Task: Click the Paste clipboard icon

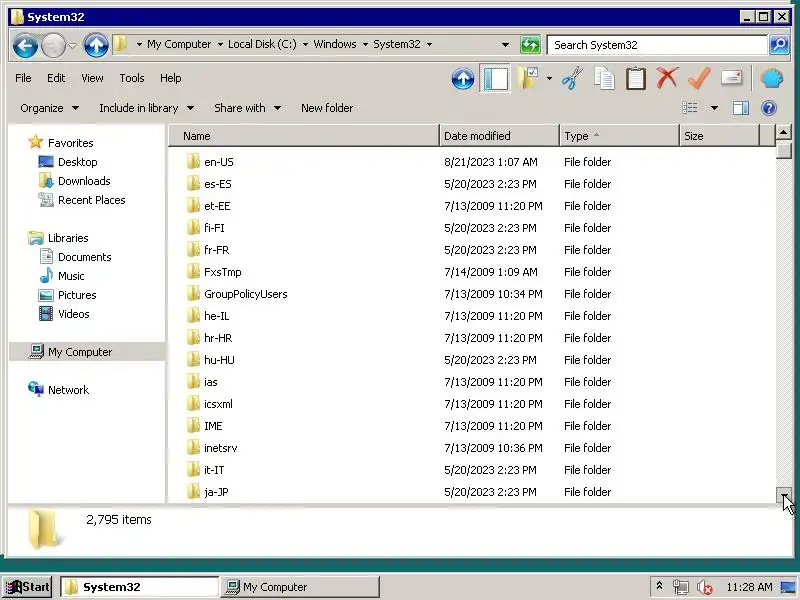Action: [636, 79]
